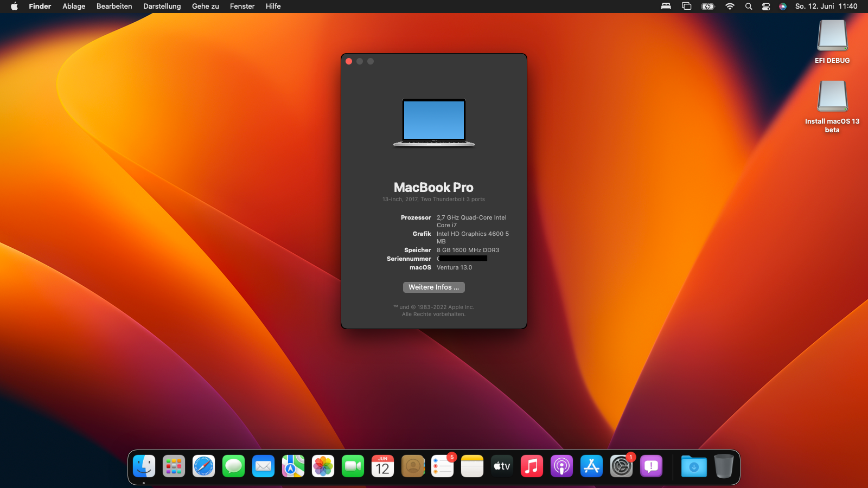Open the Music app
Screen dimensions: 868x488
[x=532, y=466]
